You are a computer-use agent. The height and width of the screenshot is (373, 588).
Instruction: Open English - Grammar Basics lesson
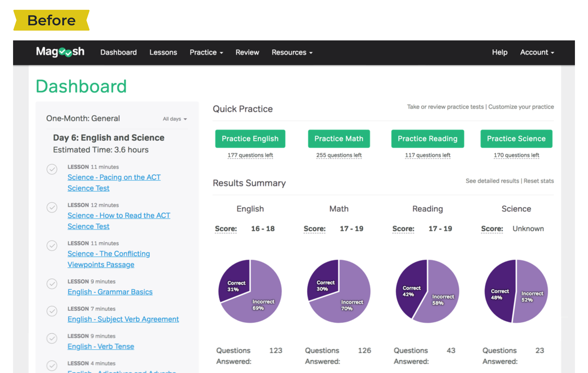tap(110, 292)
